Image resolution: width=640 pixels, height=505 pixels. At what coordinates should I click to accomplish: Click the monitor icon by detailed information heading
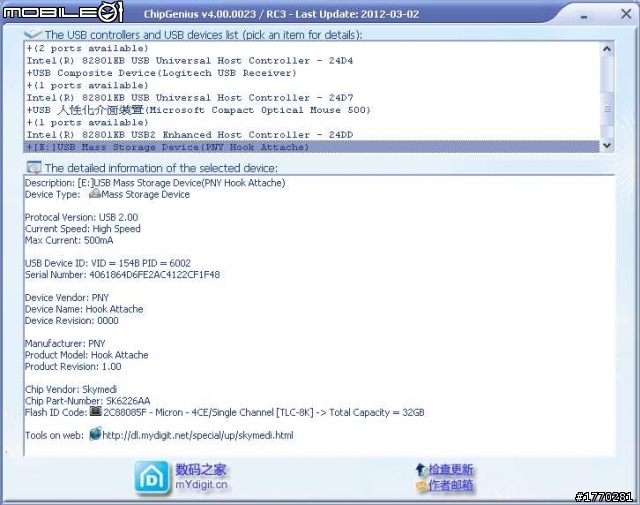[33, 167]
